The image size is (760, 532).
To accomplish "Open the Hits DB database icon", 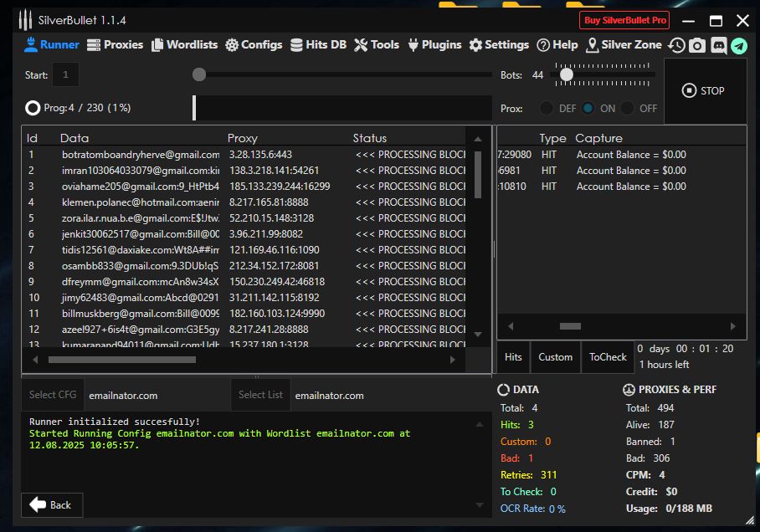I will pyautogui.click(x=296, y=45).
